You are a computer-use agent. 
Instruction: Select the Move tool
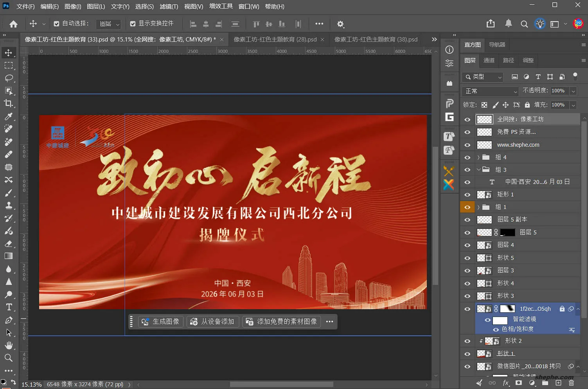click(9, 53)
